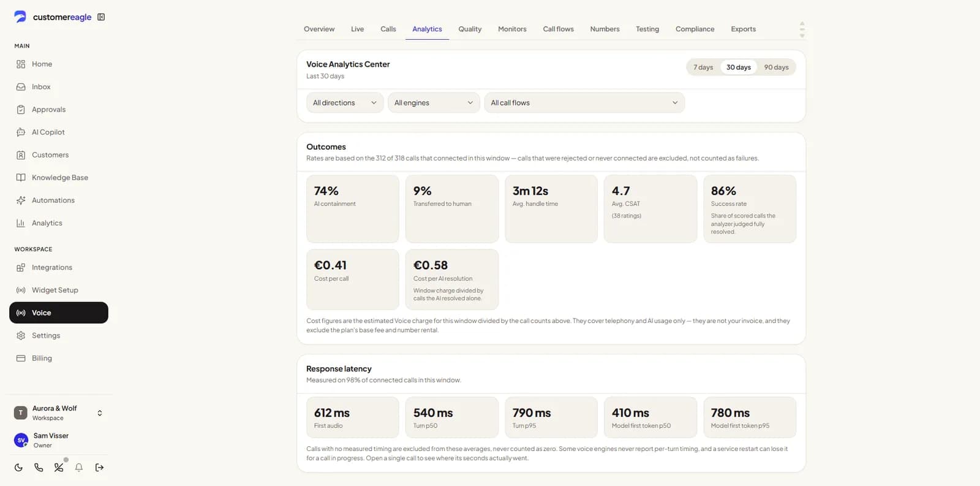Launch AI Copilot from the sidebar
The image size is (980, 486).
(x=59, y=132)
